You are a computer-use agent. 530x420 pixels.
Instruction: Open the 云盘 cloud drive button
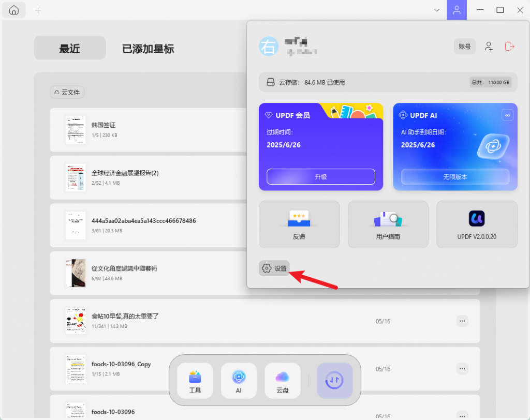(282, 380)
